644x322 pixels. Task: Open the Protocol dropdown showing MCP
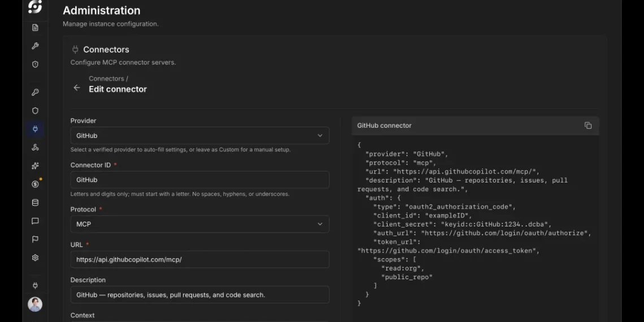point(199,224)
